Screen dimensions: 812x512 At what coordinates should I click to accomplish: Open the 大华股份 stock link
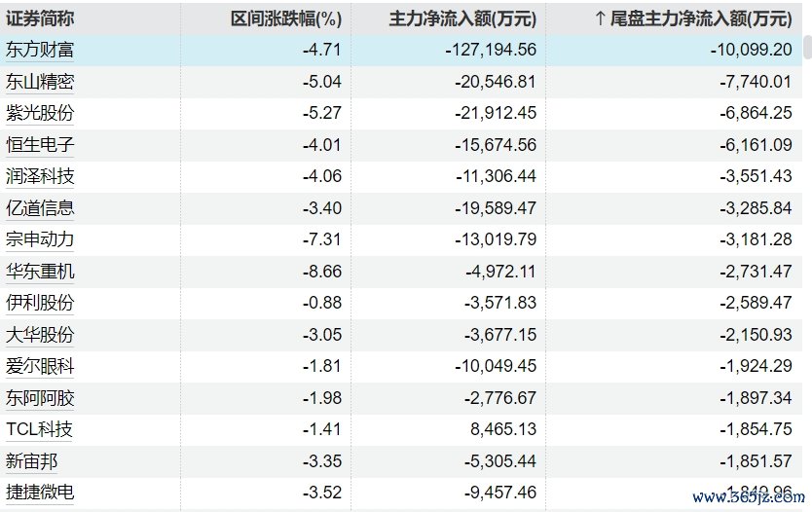(40, 335)
